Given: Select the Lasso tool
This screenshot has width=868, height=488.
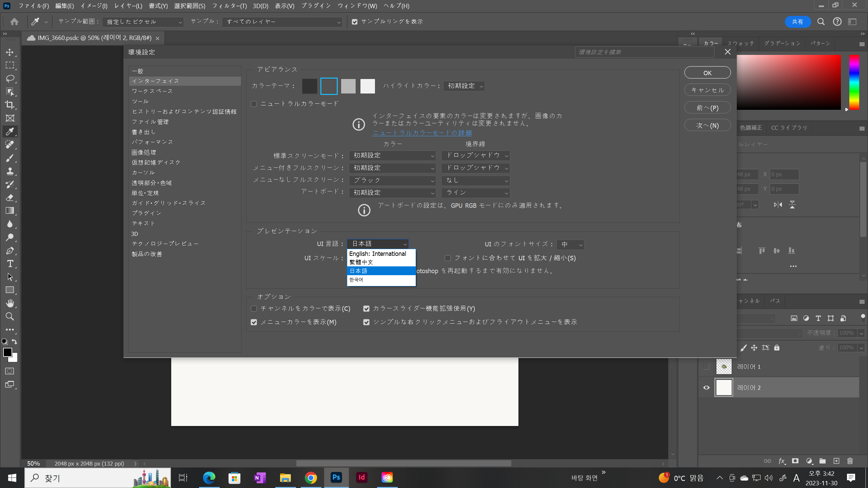Looking at the screenshot, I should click(10, 78).
